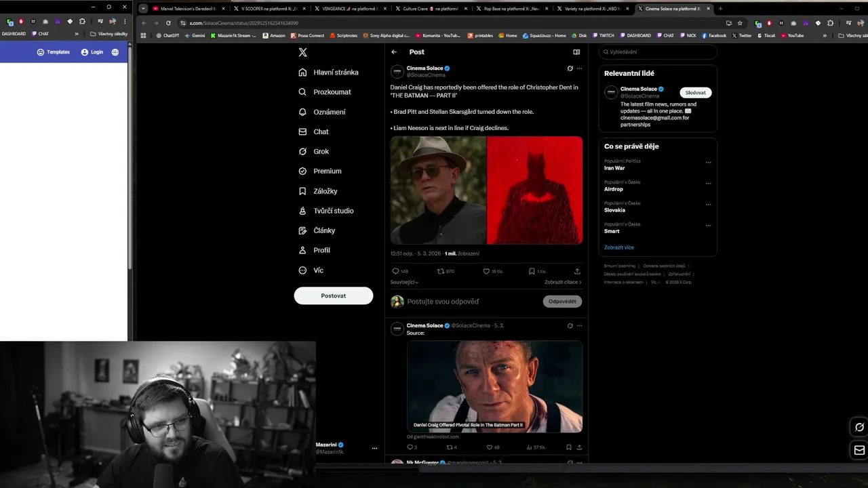Viewport: 868px width, 488px height.
Task: Click the Postovat button
Action: click(334, 296)
